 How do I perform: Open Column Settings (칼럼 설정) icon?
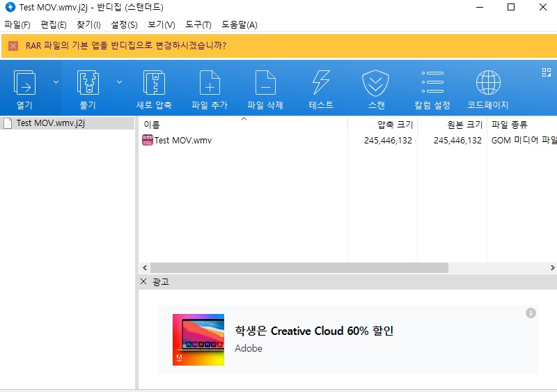coord(432,82)
